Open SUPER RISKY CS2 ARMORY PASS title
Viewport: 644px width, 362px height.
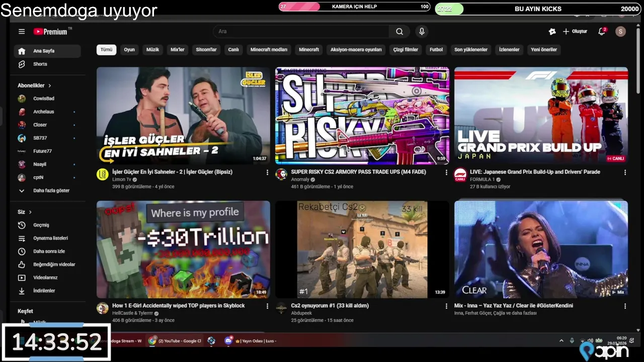[x=358, y=172]
